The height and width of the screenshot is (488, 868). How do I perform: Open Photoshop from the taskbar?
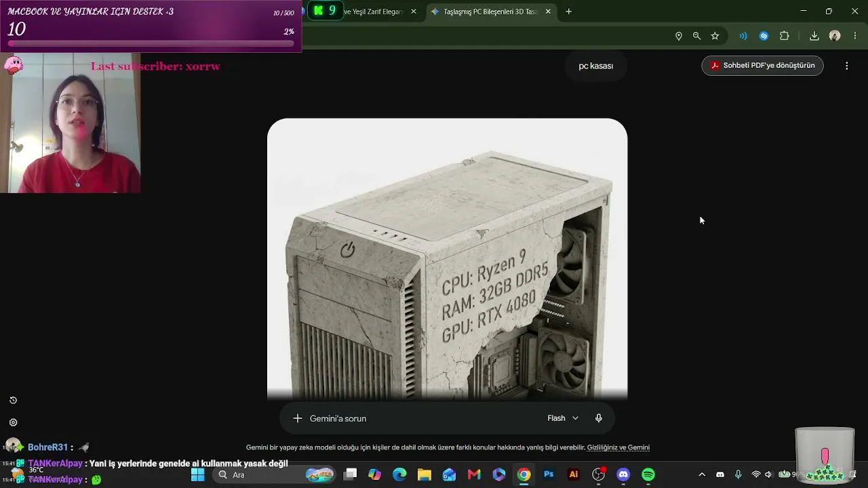pyautogui.click(x=549, y=474)
